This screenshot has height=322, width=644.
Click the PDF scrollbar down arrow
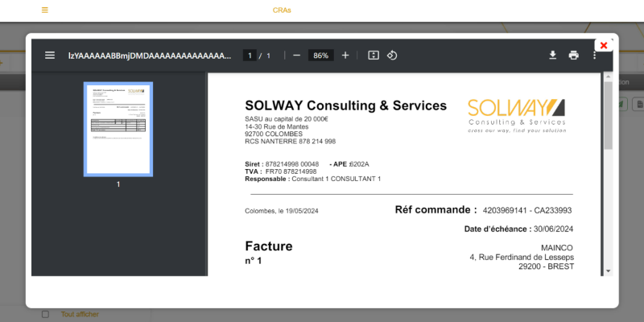609,271
